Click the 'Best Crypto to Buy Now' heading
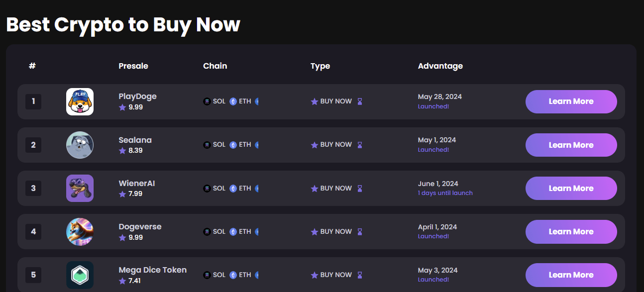Viewport: 644px width, 292px height. [123, 24]
